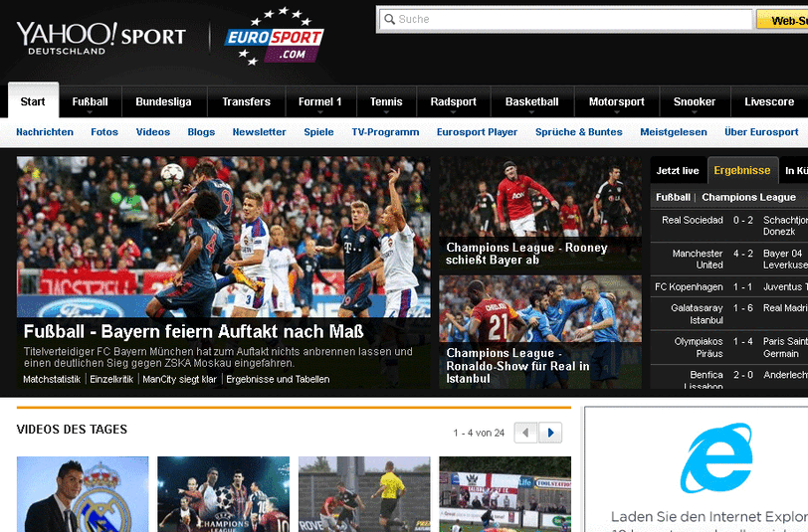Play the stadium banners video thumbnail
808x532 pixels.
coord(505,494)
